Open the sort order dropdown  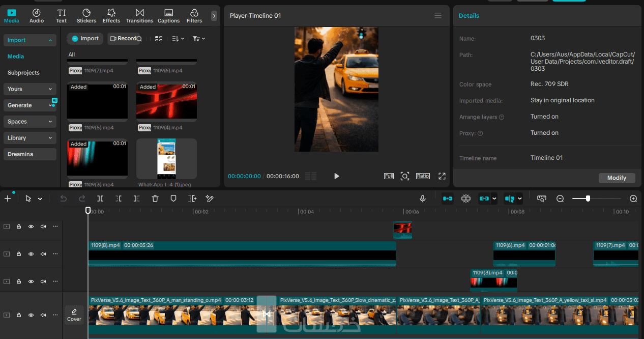point(178,39)
